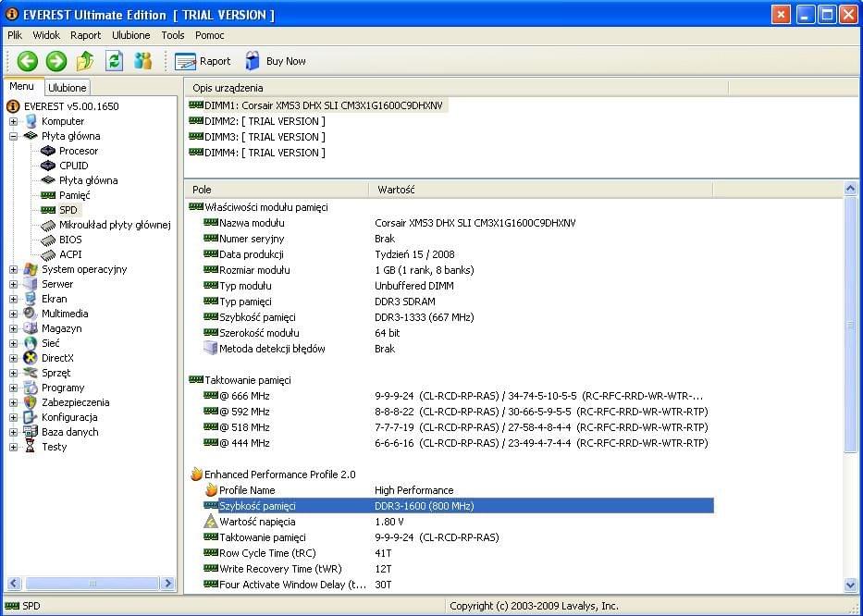Click the details pane scroll up arrow
This screenshot has width=863, height=616.
(x=850, y=189)
